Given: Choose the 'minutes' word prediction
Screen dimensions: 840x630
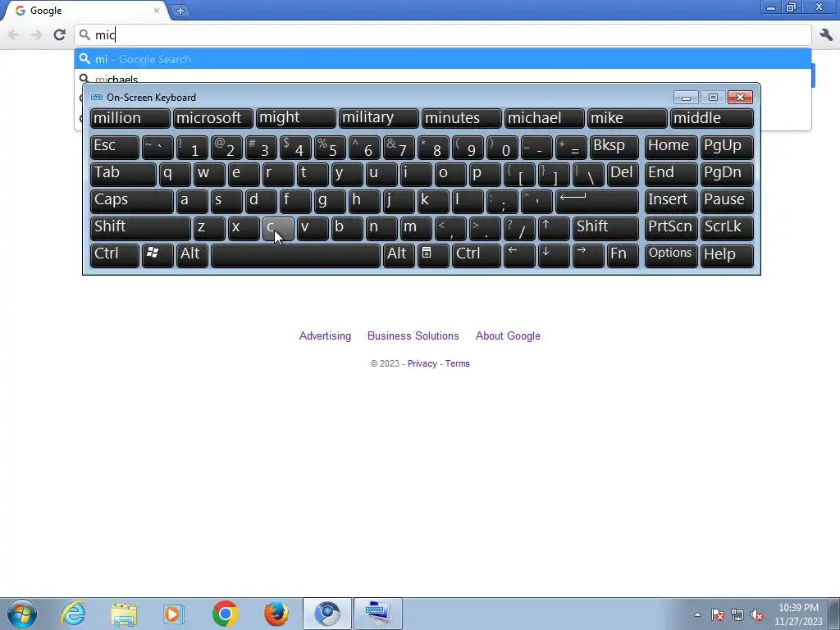Looking at the screenshot, I should click(x=461, y=118).
